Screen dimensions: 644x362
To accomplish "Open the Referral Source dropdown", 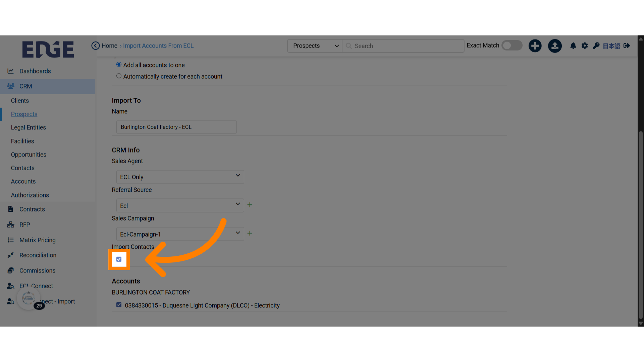I will pyautogui.click(x=180, y=205).
